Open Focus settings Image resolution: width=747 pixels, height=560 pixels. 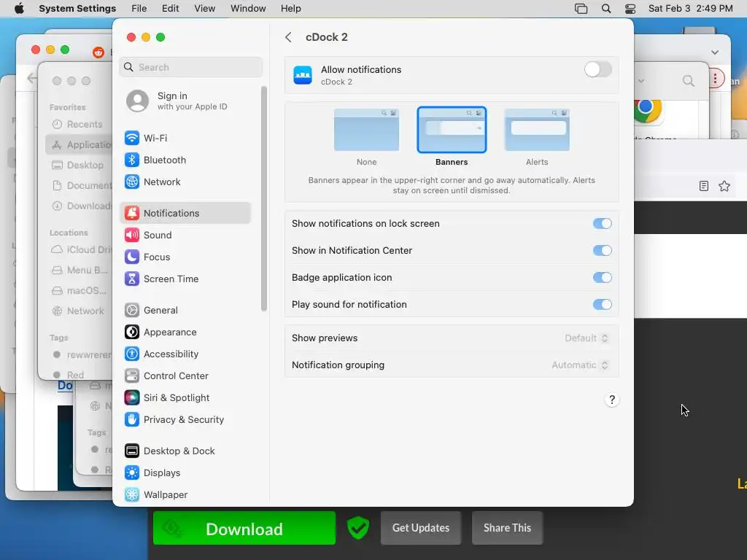pos(185,257)
